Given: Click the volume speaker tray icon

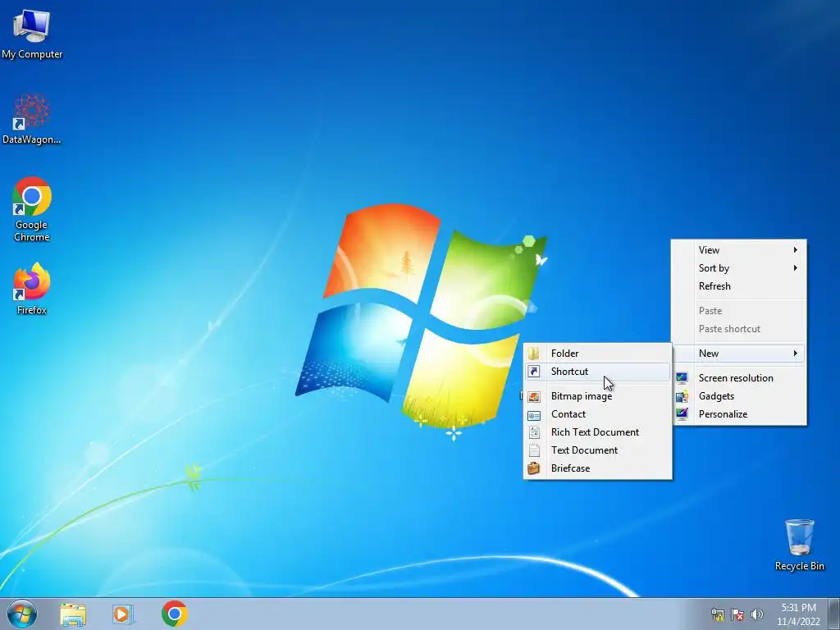Looking at the screenshot, I should pyautogui.click(x=757, y=614).
